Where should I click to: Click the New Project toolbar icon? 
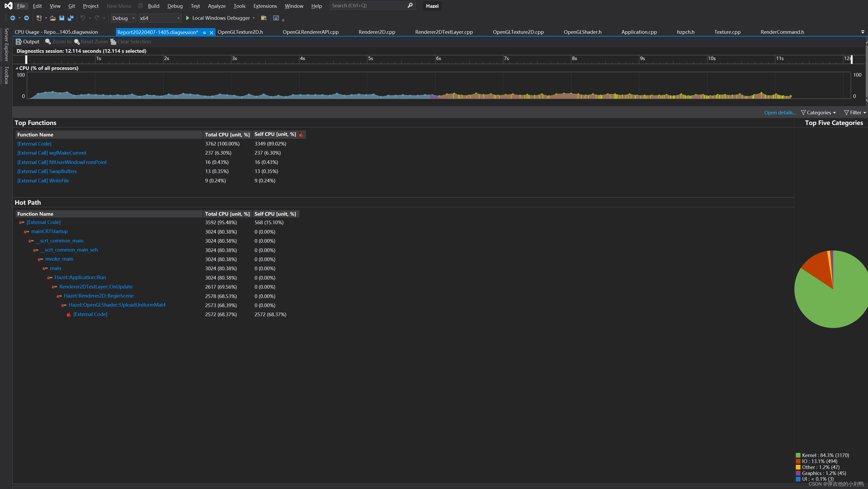pyautogui.click(x=39, y=18)
